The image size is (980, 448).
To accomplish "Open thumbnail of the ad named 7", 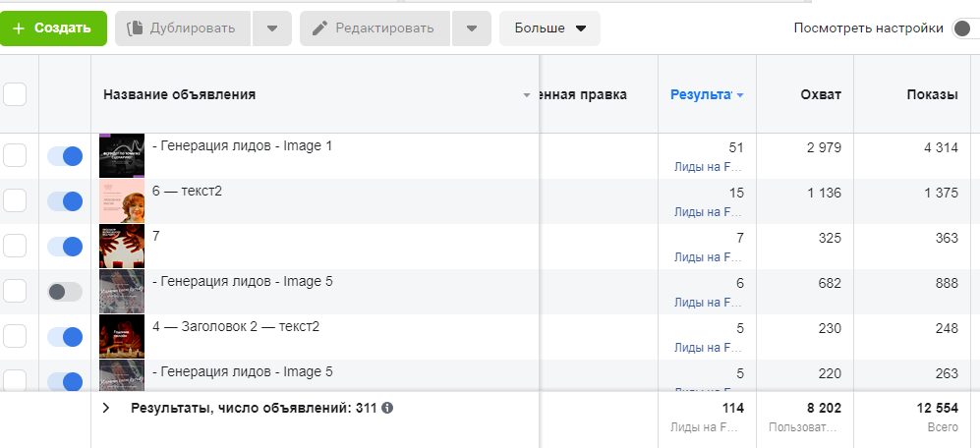I will click(122, 247).
